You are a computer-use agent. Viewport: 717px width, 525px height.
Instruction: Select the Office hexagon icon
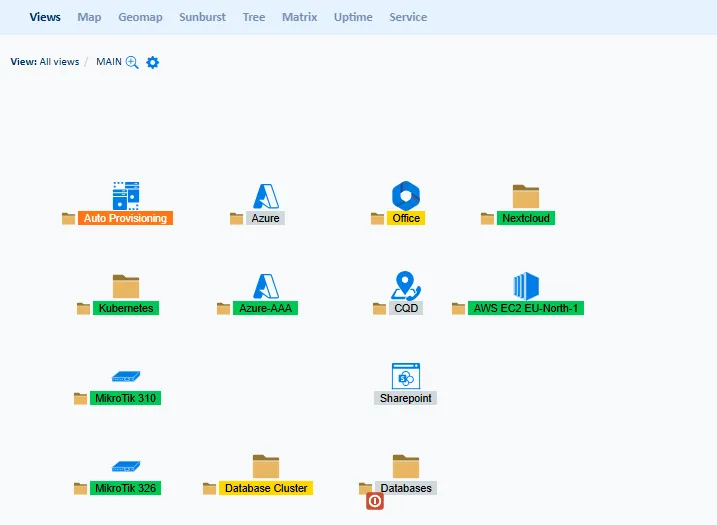(406, 195)
